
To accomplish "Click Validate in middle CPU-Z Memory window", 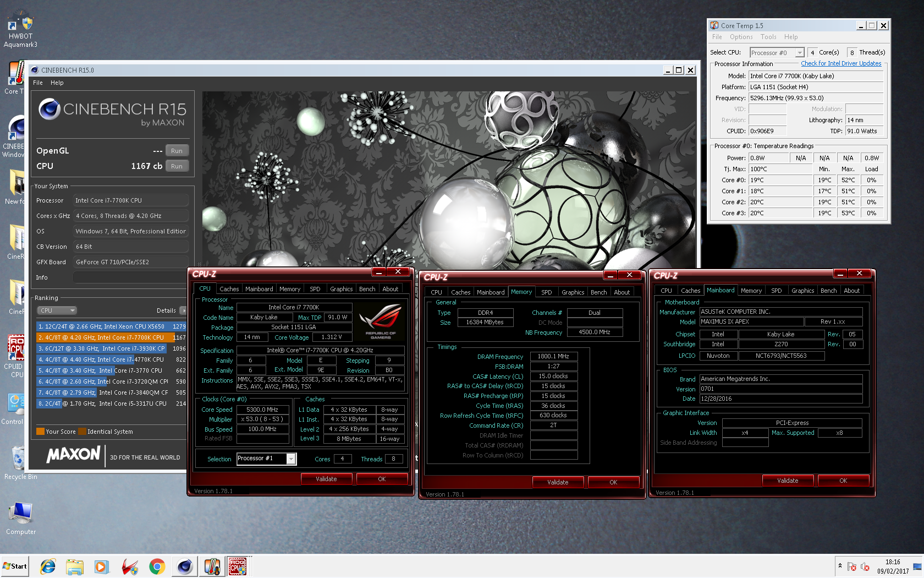I will pyautogui.click(x=558, y=482).
